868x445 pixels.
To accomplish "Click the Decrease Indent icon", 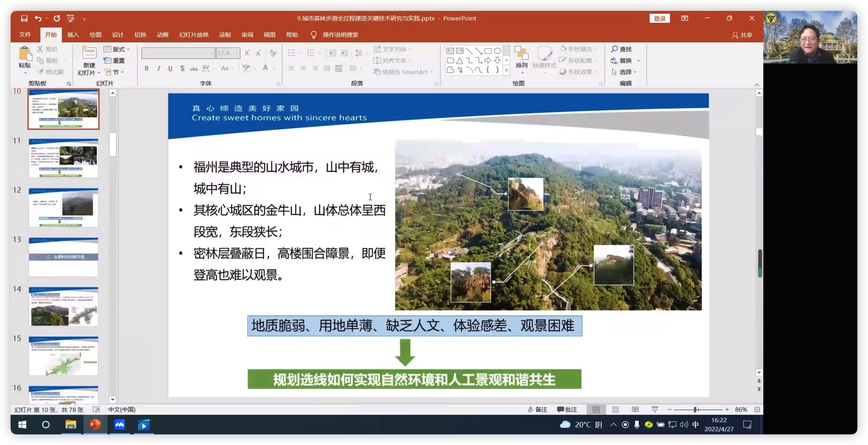I will click(333, 53).
